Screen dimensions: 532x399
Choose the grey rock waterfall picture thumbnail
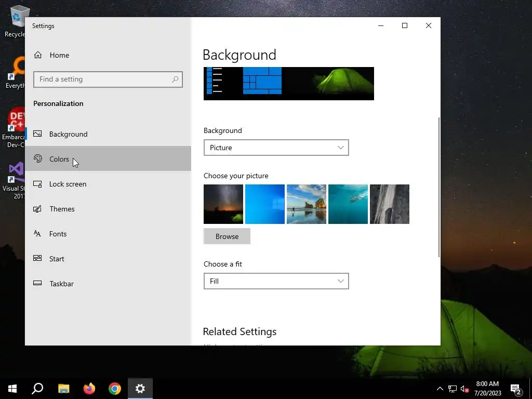(390, 204)
